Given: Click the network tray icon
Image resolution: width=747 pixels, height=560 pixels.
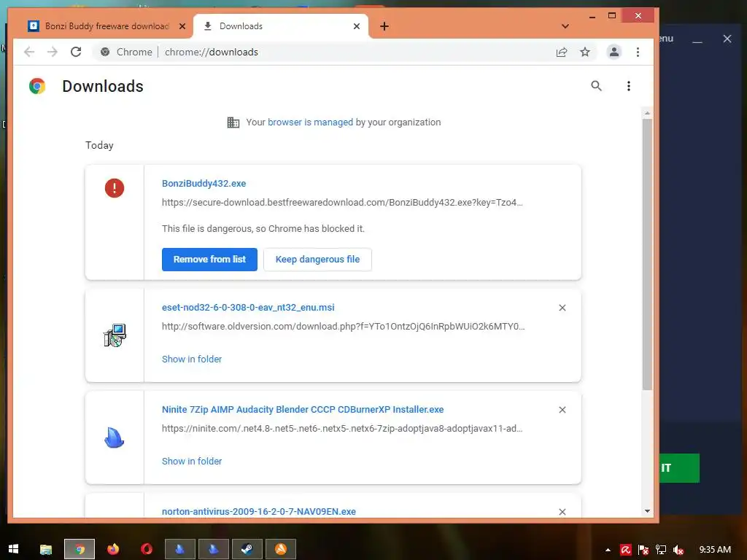Looking at the screenshot, I should pyautogui.click(x=661, y=550).
